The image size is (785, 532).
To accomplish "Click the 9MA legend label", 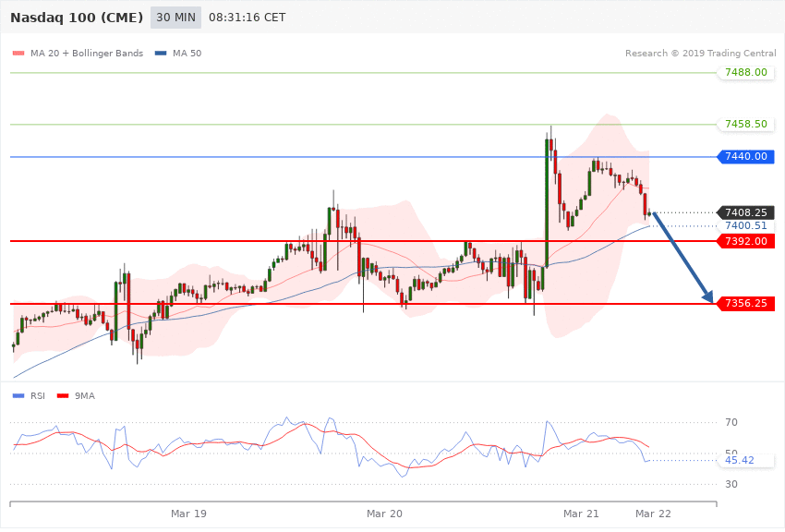I will (85, 396).
